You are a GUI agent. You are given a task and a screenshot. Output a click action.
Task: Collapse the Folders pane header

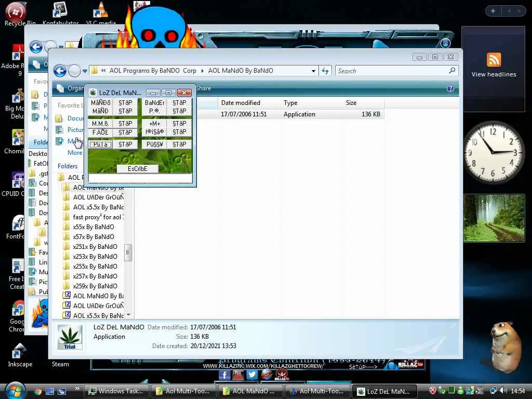point(68,166)
